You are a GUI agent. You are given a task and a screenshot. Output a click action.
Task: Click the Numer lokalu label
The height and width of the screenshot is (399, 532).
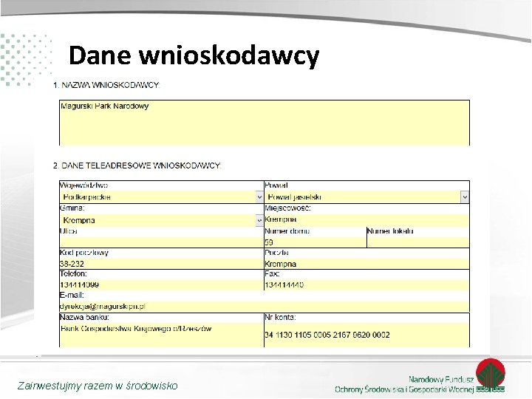pos(390,231)
